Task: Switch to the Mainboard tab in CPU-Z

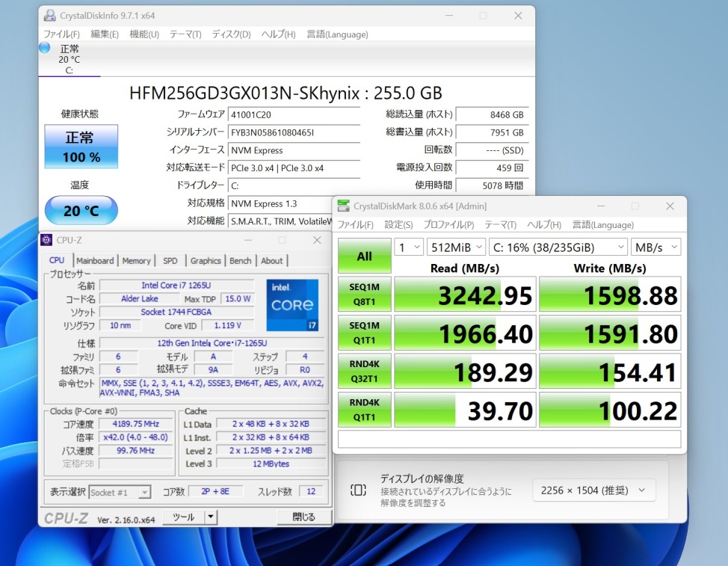Action: tap(95, 260)
